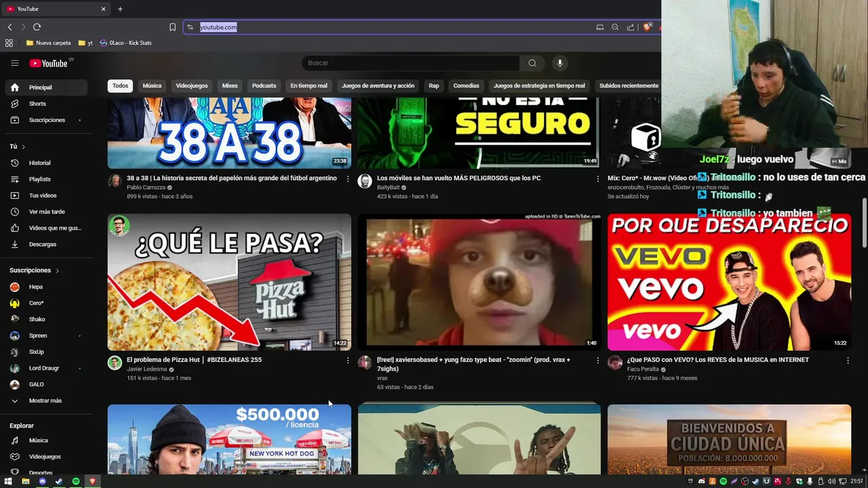Open the Brave Shields lion icon
This screenshot has width=868, height=488.
[647, 27]
